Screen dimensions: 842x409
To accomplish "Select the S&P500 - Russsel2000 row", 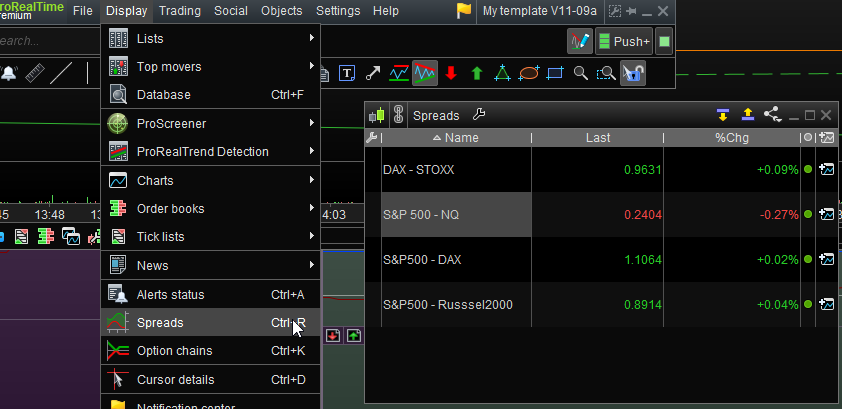I will pos(601,305).
